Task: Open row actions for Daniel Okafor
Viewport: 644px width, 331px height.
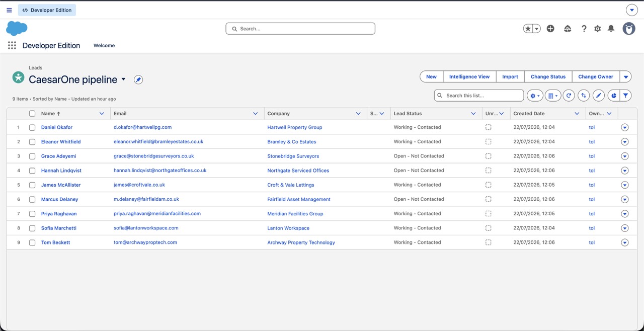Action: pos(625,128)
